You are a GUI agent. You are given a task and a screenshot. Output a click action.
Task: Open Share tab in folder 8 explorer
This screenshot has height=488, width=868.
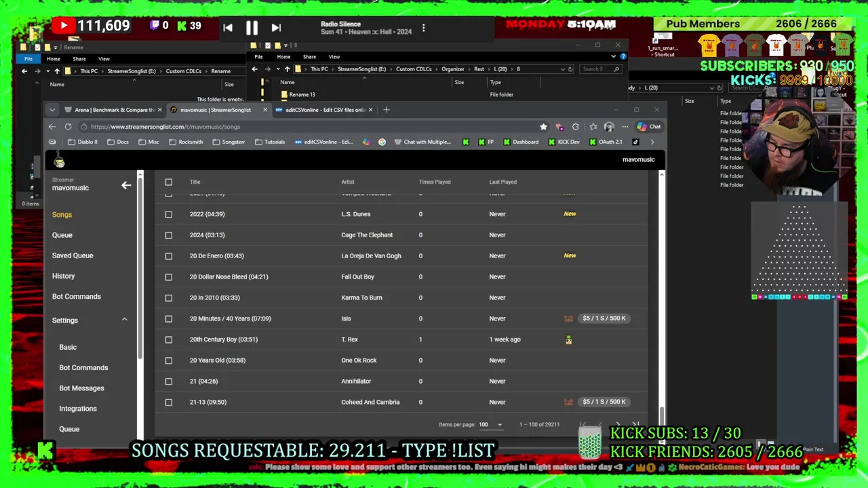point(309,57)
